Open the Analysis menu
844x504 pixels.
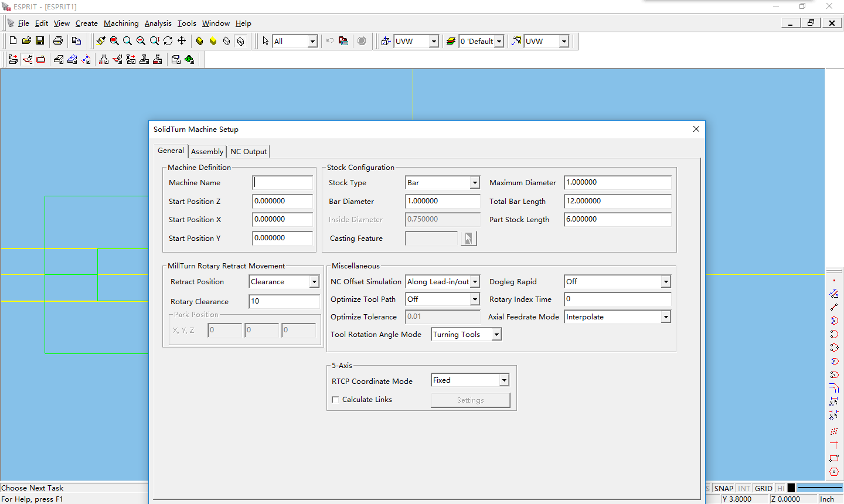[x=158, y=23]
